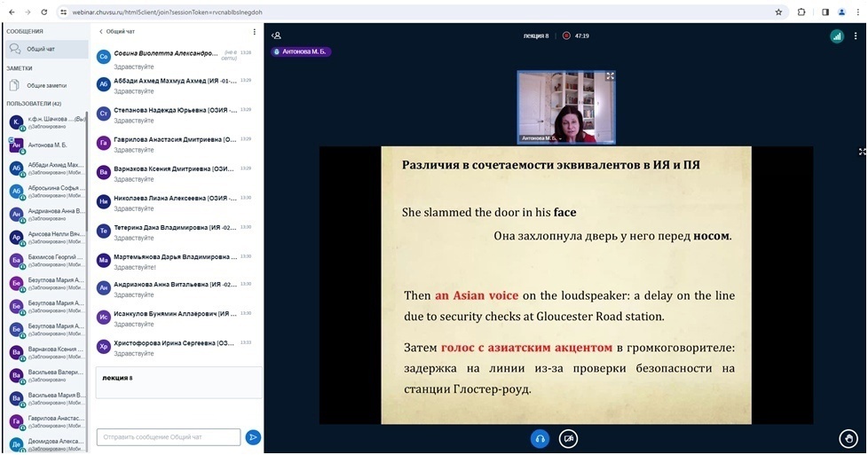The width and height of the screenshot is (868, 455).
Task: Select Общий чат in the messages section
Action: (46, 50)
